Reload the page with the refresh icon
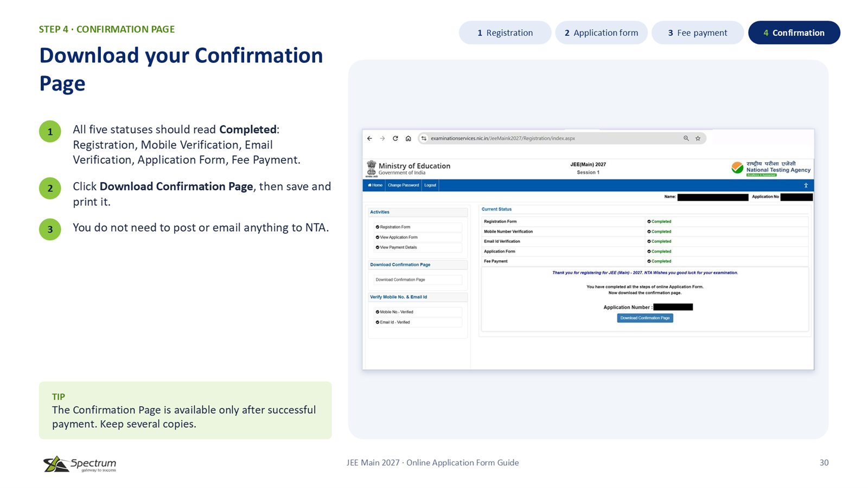 (x=395, y=138)
